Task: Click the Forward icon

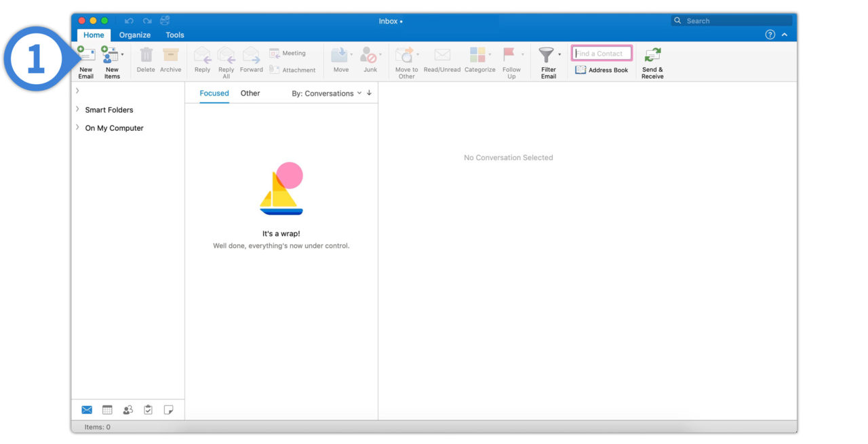Action: (251, 55)
